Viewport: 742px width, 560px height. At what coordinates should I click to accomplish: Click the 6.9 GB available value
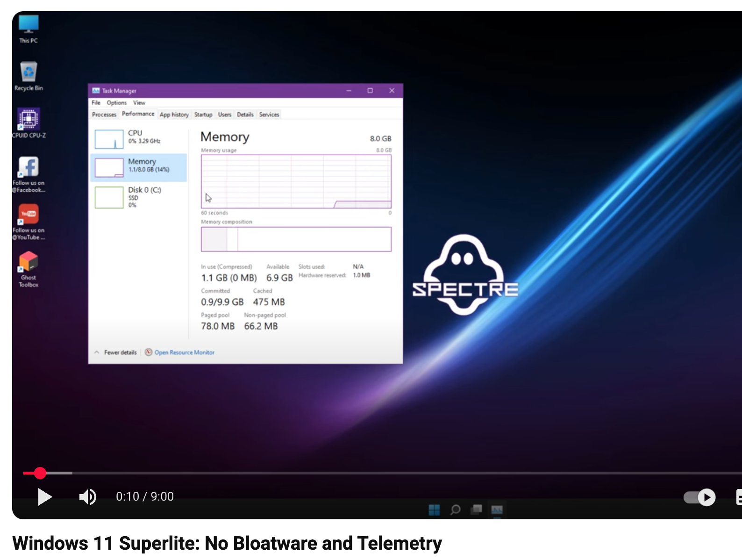pyautogui.click(x=279, y=278)
